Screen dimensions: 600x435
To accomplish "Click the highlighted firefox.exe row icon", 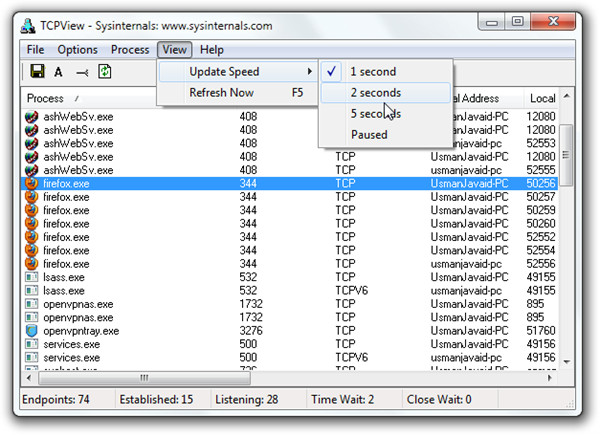I will tap(31, 183).
